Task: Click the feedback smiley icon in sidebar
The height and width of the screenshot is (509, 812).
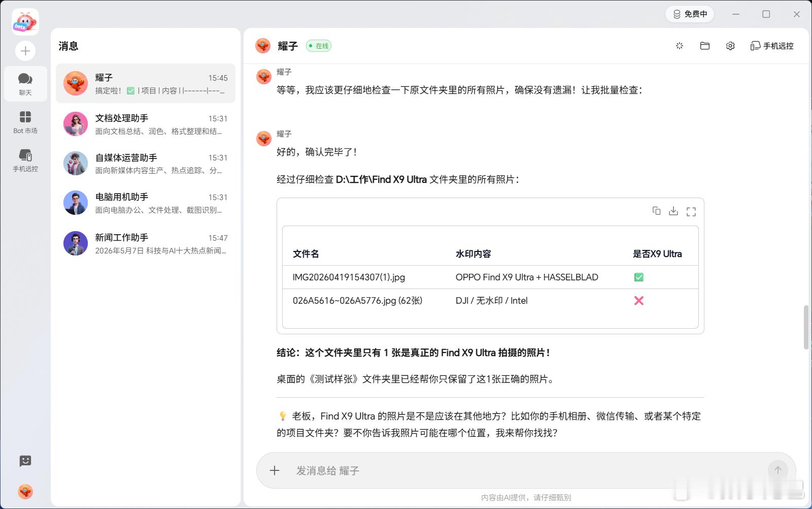Action: pyautogui.click(x=25, y=461)
